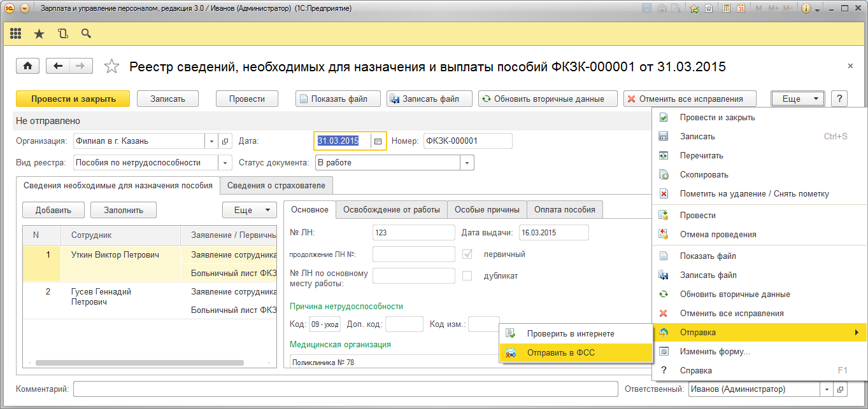Screen dimensions: 868x409
Task: Open the date picker next to 31.03.2015
Action: pyautogui.click(x=378, y=141)
